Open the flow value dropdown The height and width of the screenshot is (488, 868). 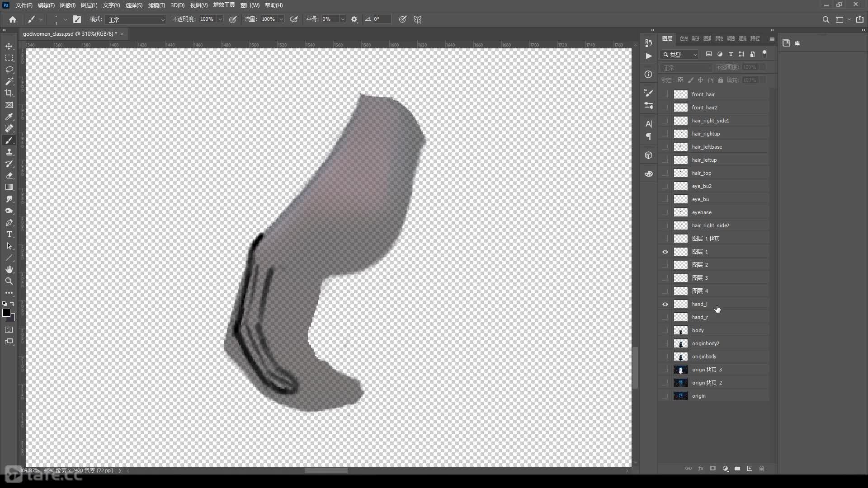click(281, 19)
